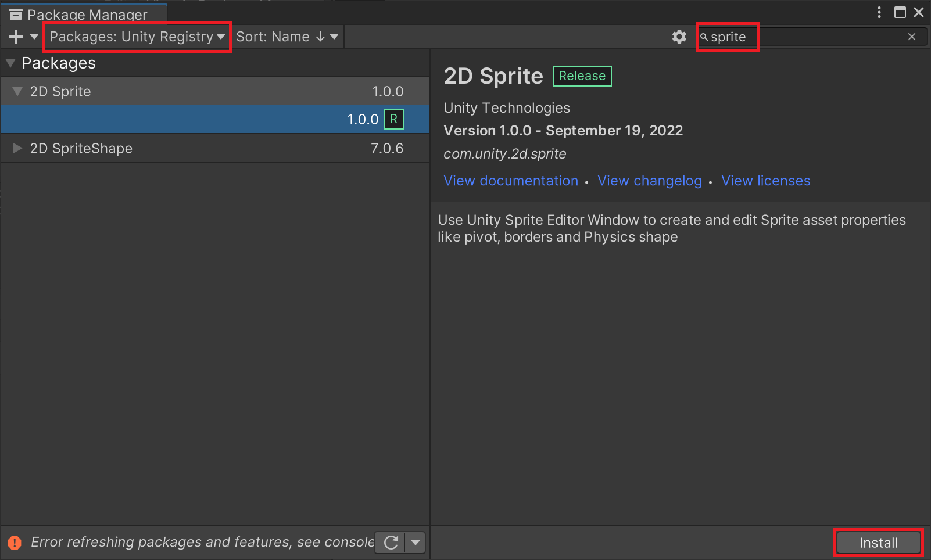
Task: Click the Install button
Action: pyautogui.click(x=878, y=543)
